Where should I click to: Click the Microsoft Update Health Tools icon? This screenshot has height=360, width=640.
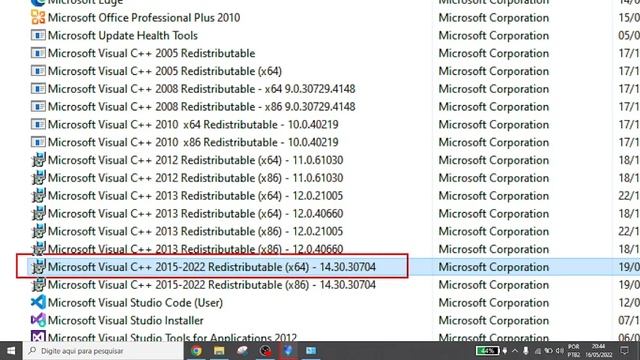(38, 36)
